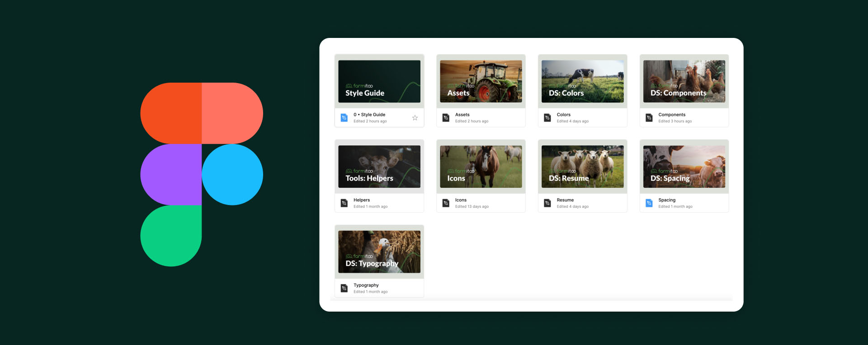Screen dimensions: 868x345
Task: Select the 'Components' file name
Action: [672, 115]
